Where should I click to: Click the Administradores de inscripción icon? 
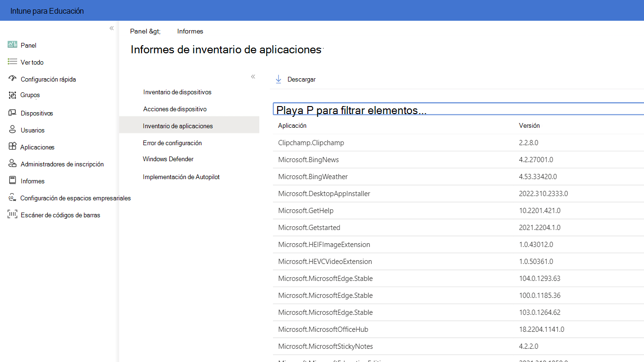pyautogui.click(x=12, y=164)
